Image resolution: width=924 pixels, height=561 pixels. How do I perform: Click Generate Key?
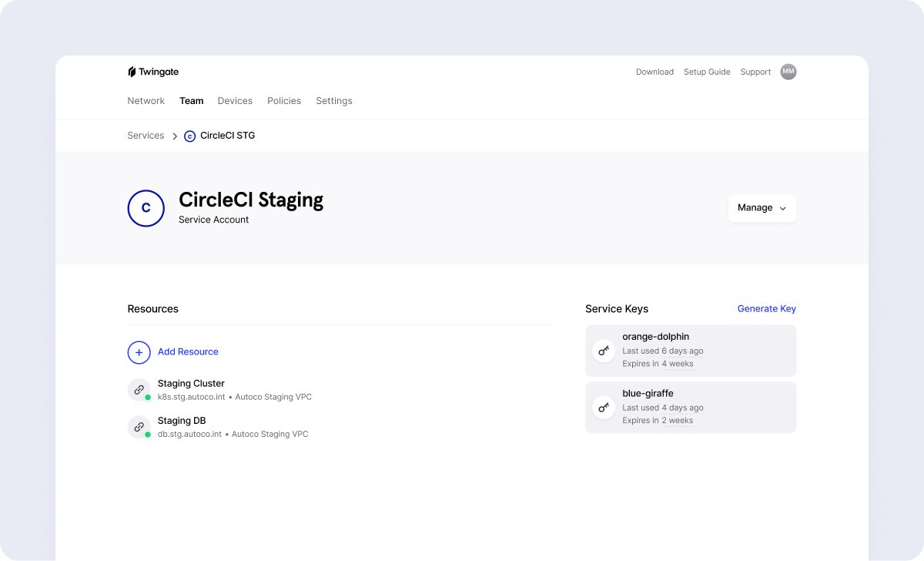[767, 309]
